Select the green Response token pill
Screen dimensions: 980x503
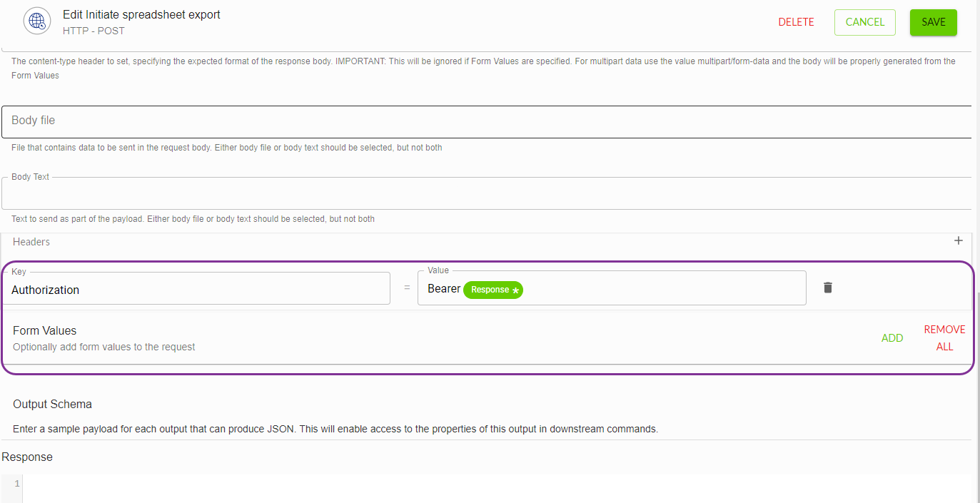coord(492,290)
